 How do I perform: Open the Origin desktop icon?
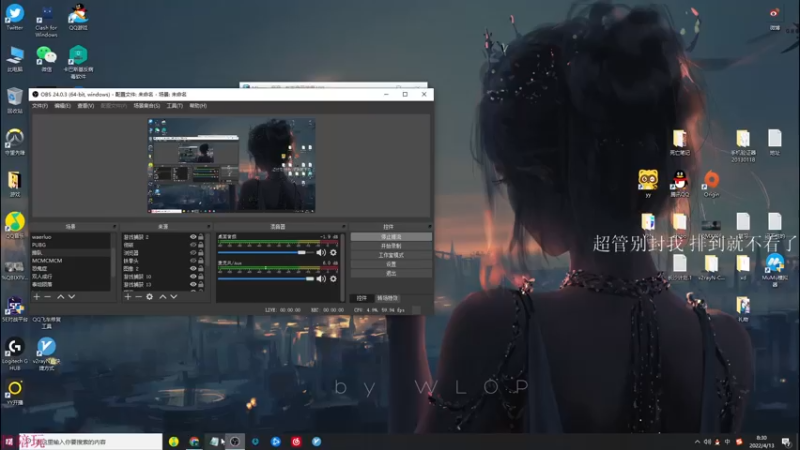[711, 184]
